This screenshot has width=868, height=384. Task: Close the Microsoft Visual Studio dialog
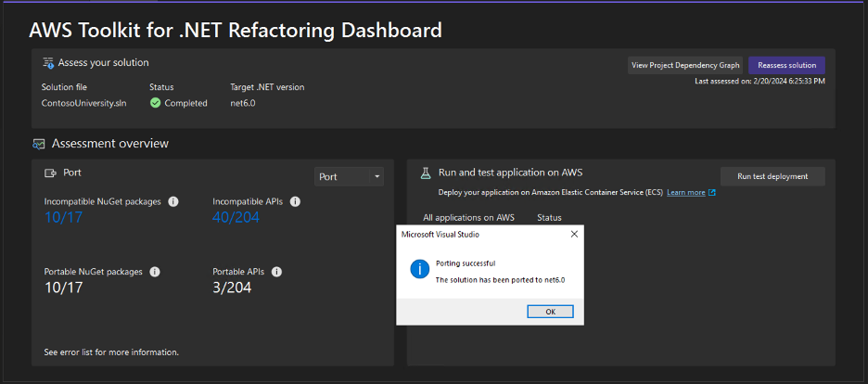(x=574, y=234)
